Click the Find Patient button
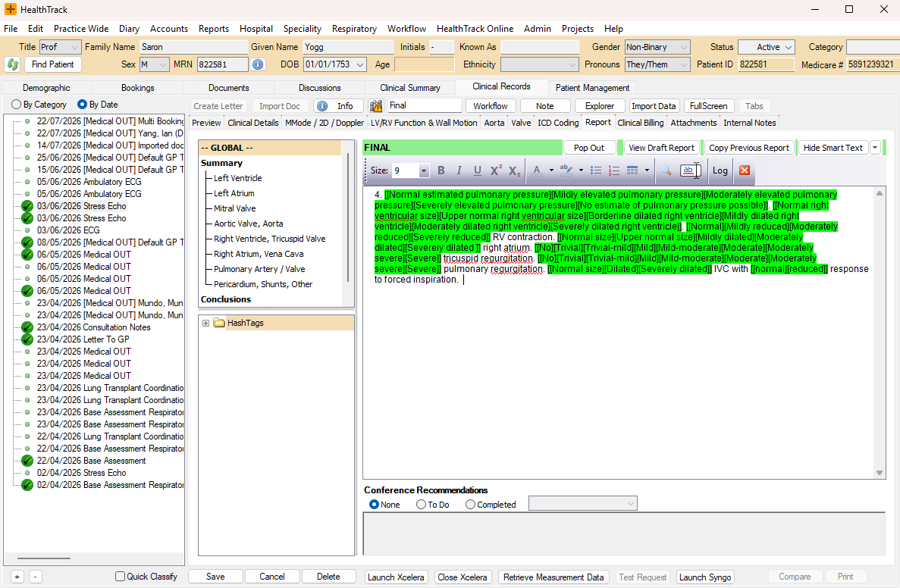This screenshot has height=588, width=900. coord(53,64)
